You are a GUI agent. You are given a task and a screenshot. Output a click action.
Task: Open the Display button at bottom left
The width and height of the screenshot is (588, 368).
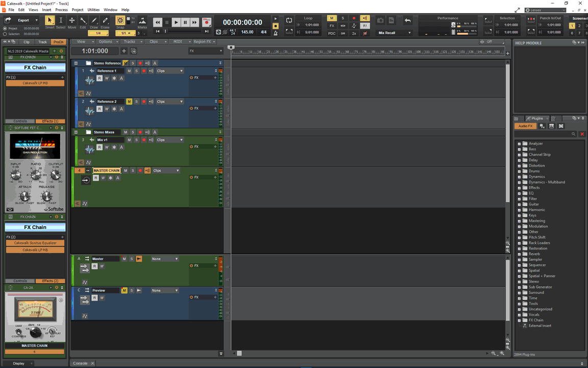pos(19,363)
